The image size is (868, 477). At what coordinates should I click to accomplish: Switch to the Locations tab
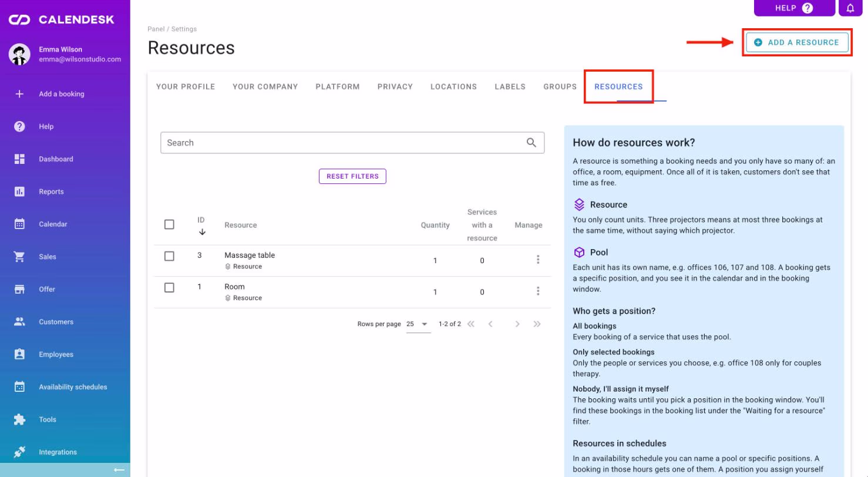(453, 87)
